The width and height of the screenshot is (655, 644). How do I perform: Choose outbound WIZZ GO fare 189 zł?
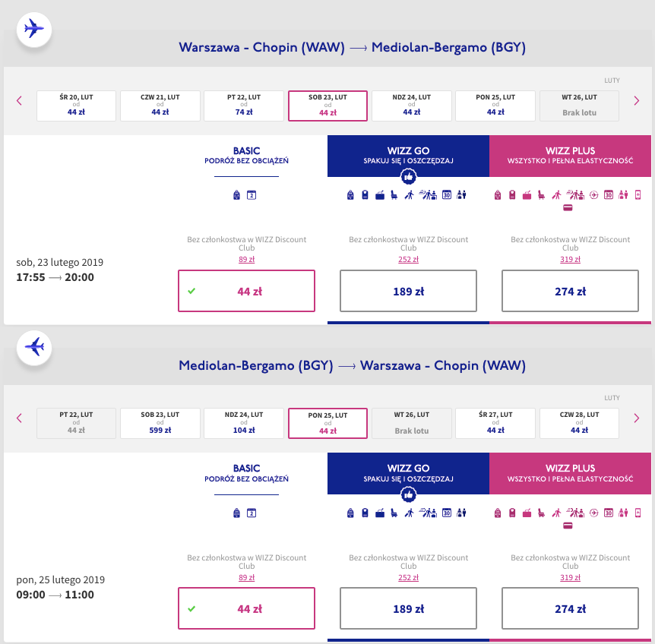(x=408, y=291)
